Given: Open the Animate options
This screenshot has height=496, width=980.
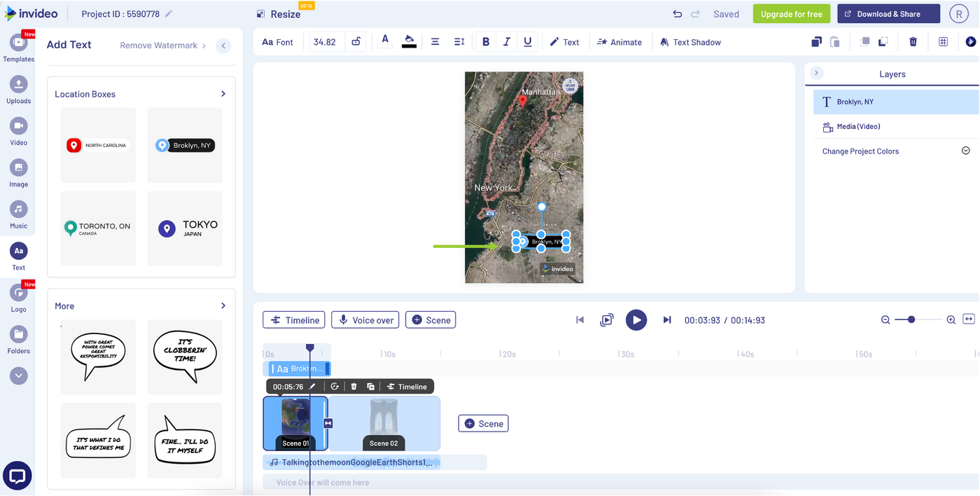Looking at the screenshot, I should (x=619, y=41).
